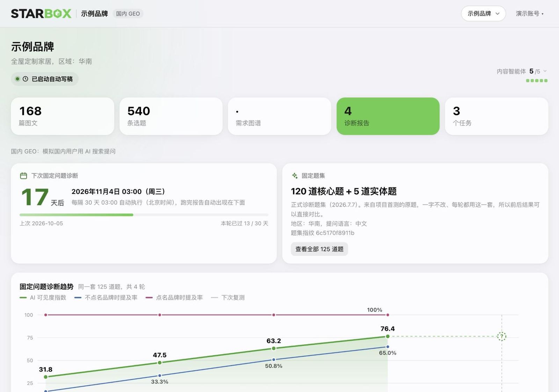Click the calendar icon next to 下次固定问题诊断
The height and width of the screenshot is (392, 559).
(x=23, y=176)
